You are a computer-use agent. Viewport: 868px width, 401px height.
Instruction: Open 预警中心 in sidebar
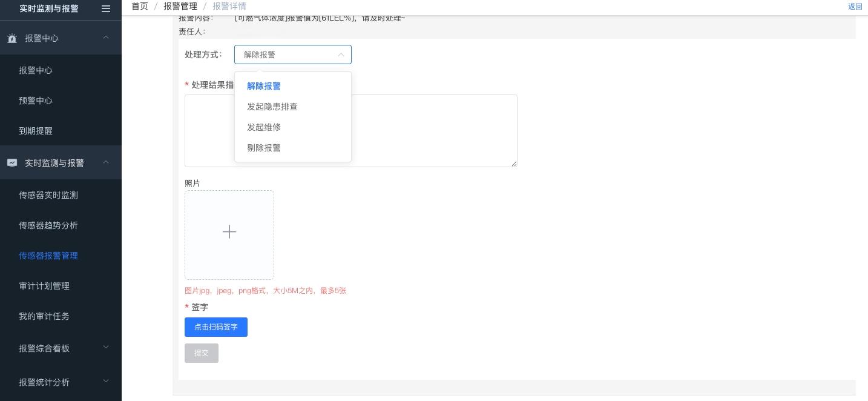(x=36, y=101)
